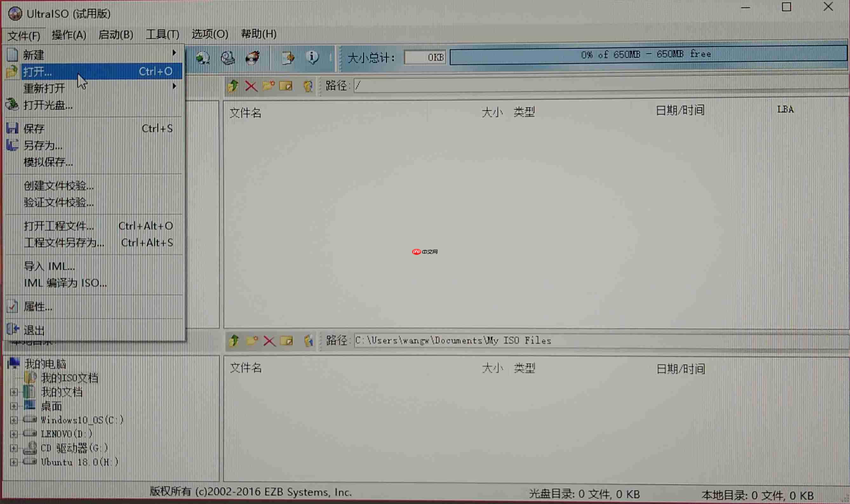The image size is (850, 504).
Task: Open the 新建 submenu arrow
Action: tap(175, 54)
